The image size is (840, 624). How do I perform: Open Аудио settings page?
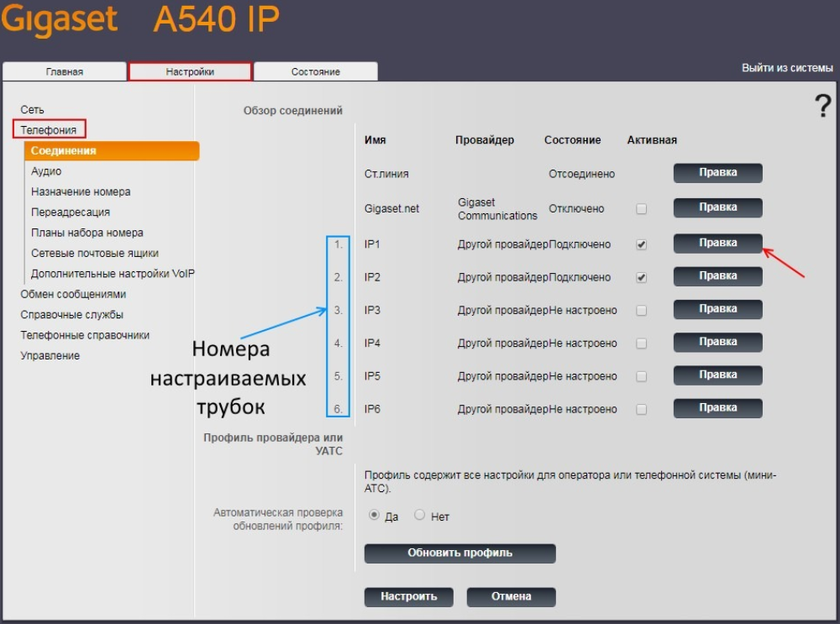point(46,170)
